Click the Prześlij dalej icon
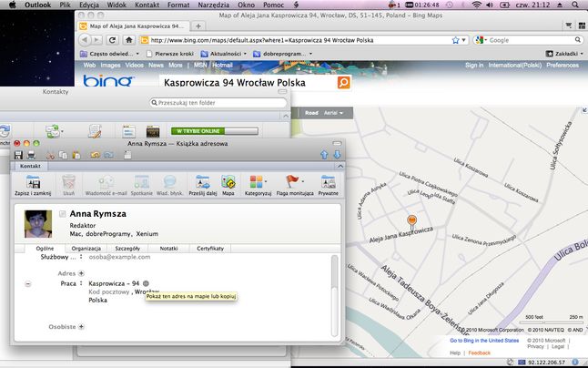This screenshot has height=368, width=588. [203, 185]
